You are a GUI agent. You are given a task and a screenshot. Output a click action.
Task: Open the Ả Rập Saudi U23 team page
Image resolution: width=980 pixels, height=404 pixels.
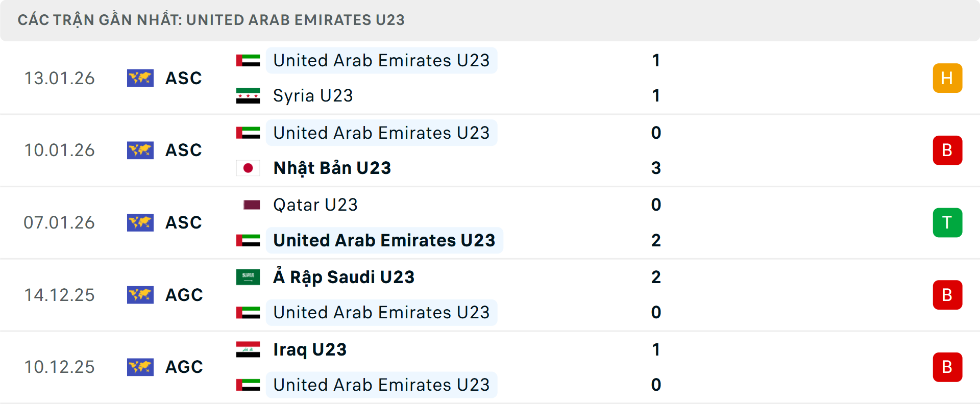pyautogui.click(x=343, y=277)
